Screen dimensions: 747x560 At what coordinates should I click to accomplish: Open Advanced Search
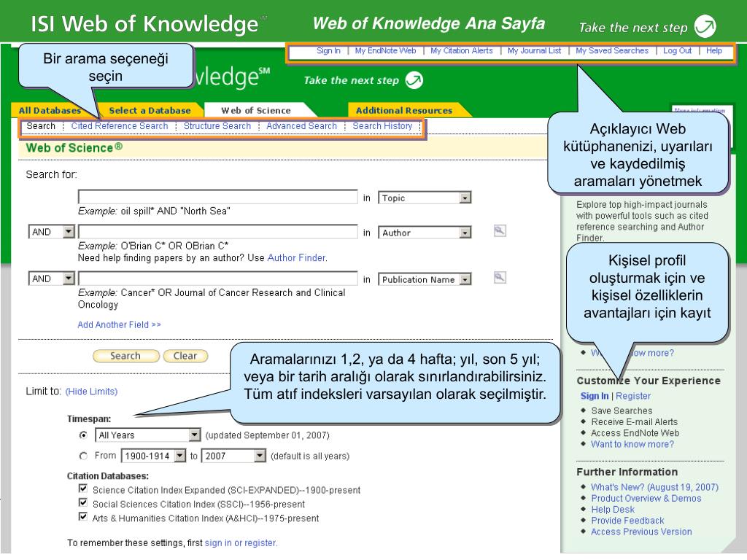pos(301,125)
